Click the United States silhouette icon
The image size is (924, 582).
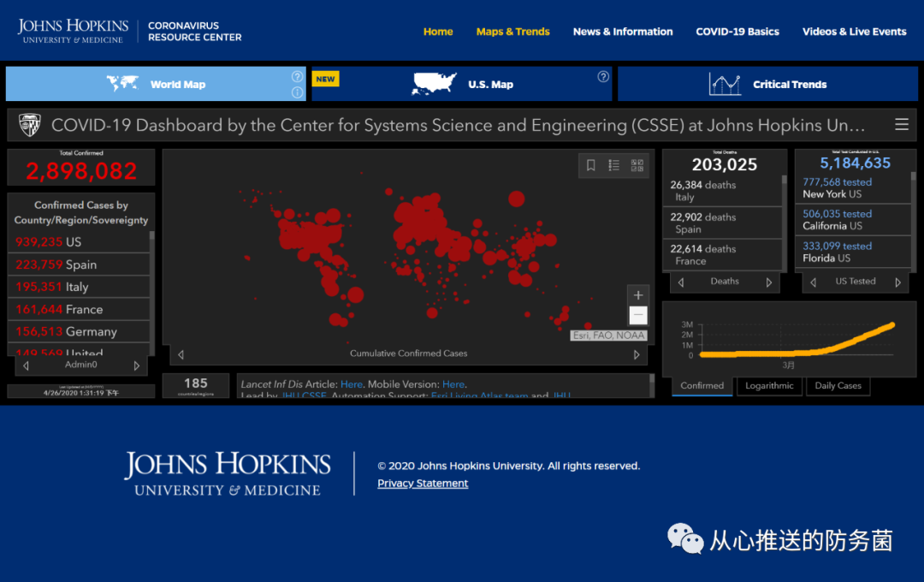pyautogui.click(x=435, y=84)
